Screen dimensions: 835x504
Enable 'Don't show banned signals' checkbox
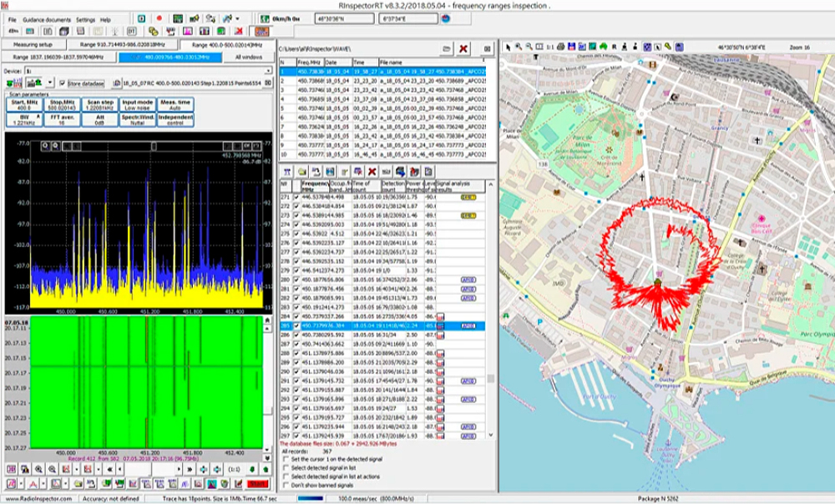click(286, 484)
